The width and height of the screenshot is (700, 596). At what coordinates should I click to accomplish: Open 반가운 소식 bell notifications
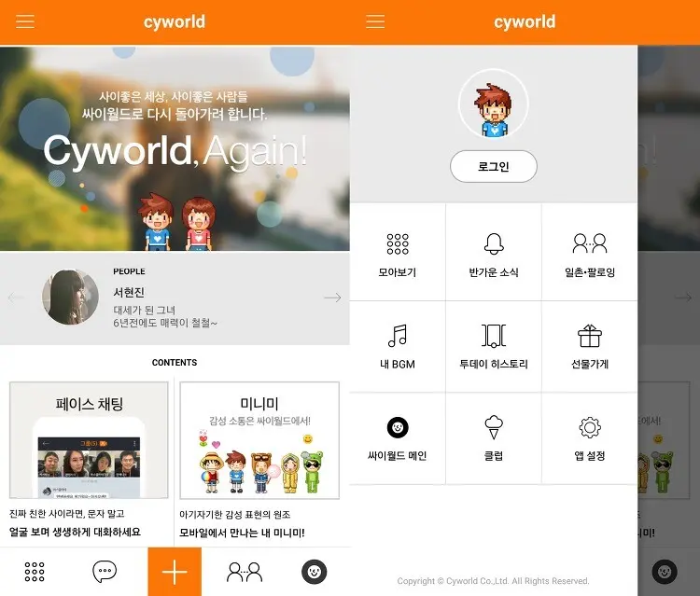(x=494, y=253)
